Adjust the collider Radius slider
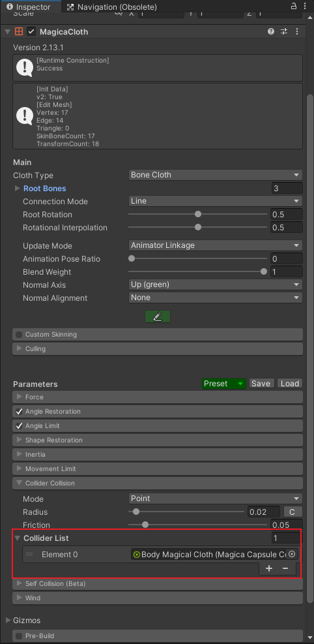This screenshot has height=644, width=314. point(186,512)
